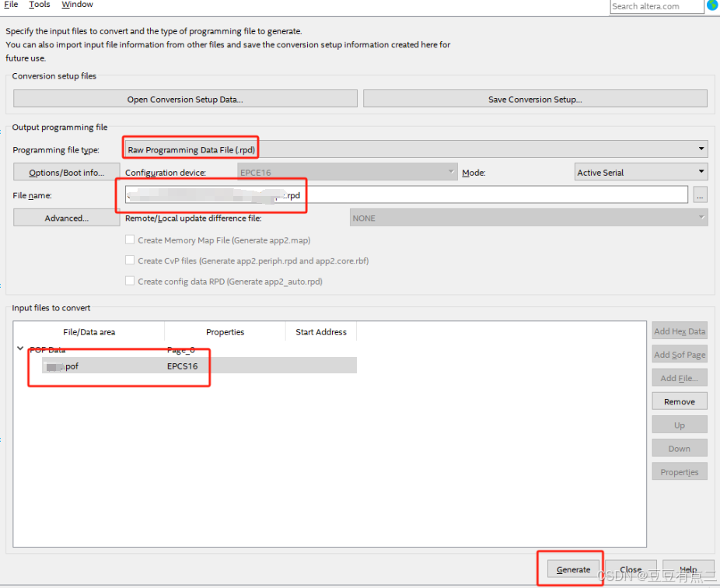Click the File/Data area column header
This screenshot has height=588, width=720.
[x=89, y=331]
